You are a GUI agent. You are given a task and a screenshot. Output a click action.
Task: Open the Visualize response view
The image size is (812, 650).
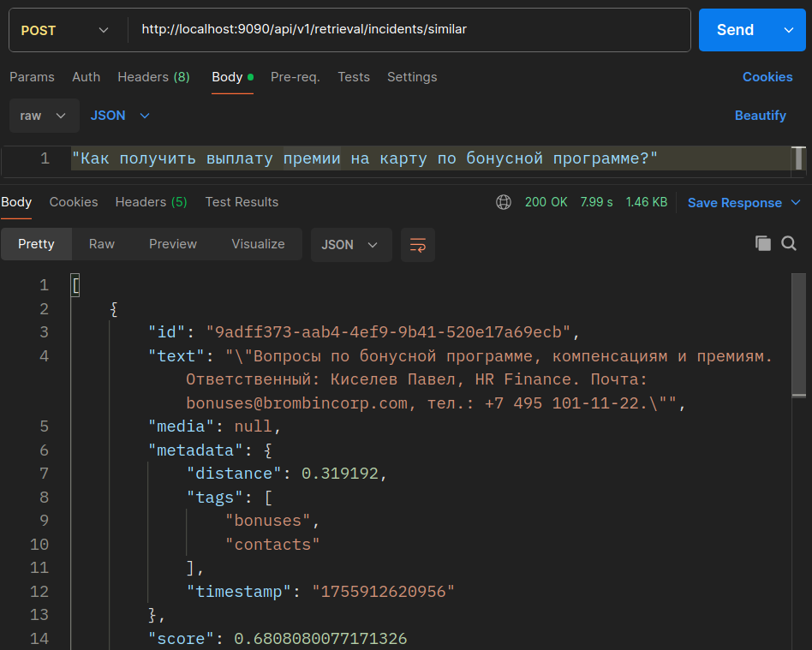[x=257, y=244]
